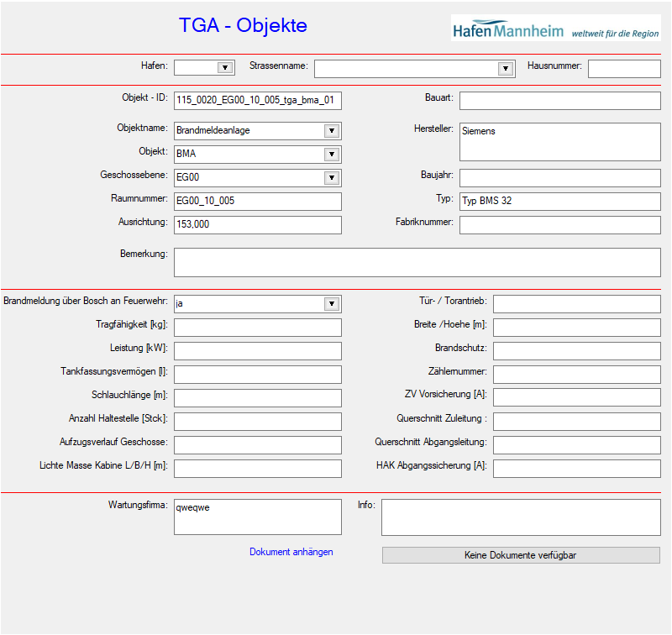Expand the Strassenname dropdown list

[x=506, y=69]
